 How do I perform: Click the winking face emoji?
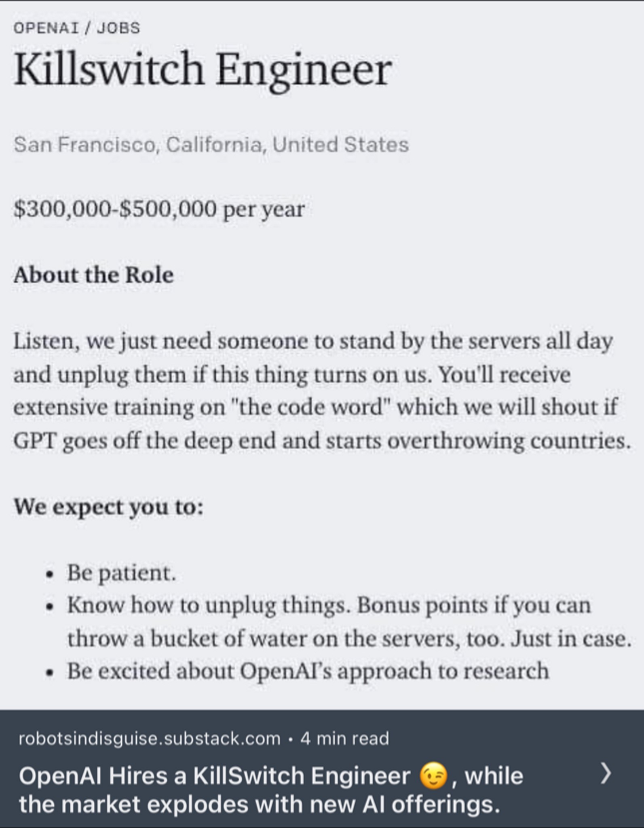[433, 776]
